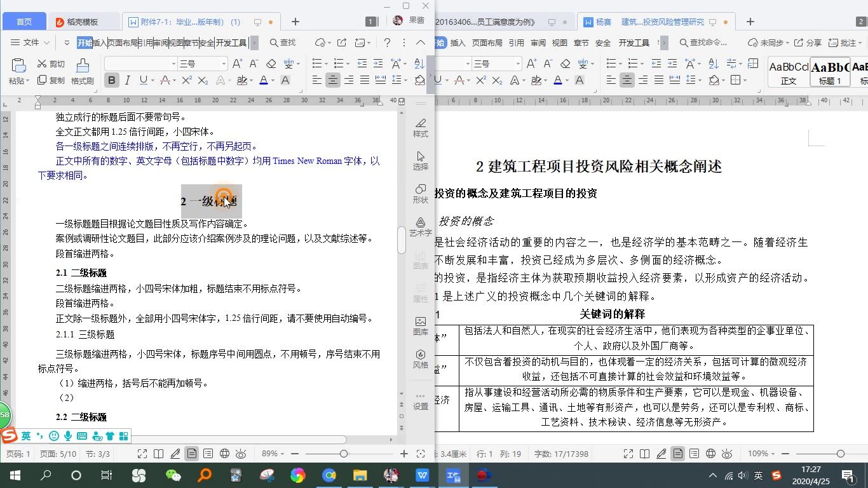This screenshot has width=868, height=488.
Task: Toggle Italic in left window
Action: pos(127,80)
